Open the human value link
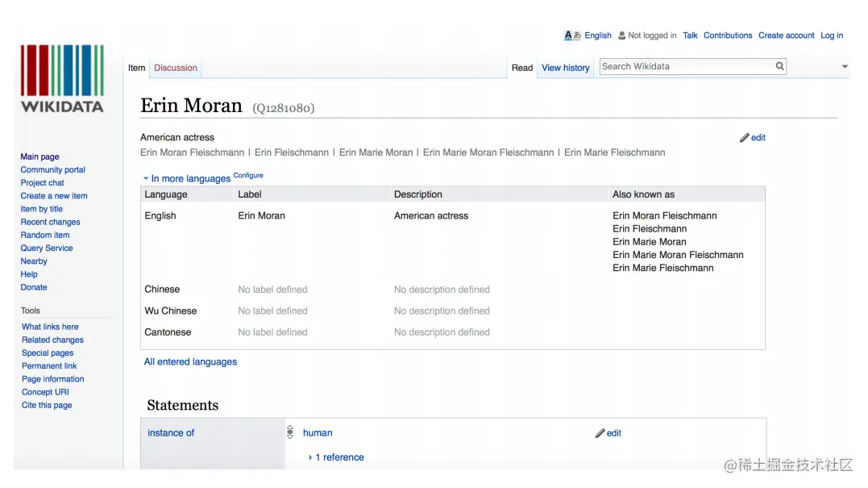Viewport: 868px width, 488px height. 318,433
